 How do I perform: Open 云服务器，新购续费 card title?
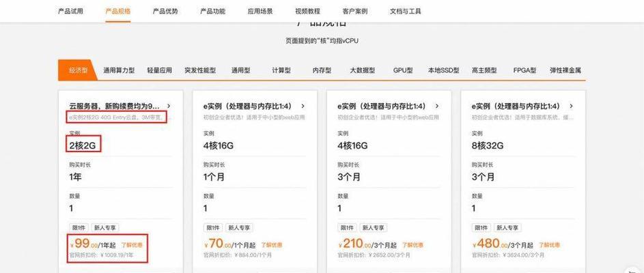pyautogui.click(x=114, y=106)
